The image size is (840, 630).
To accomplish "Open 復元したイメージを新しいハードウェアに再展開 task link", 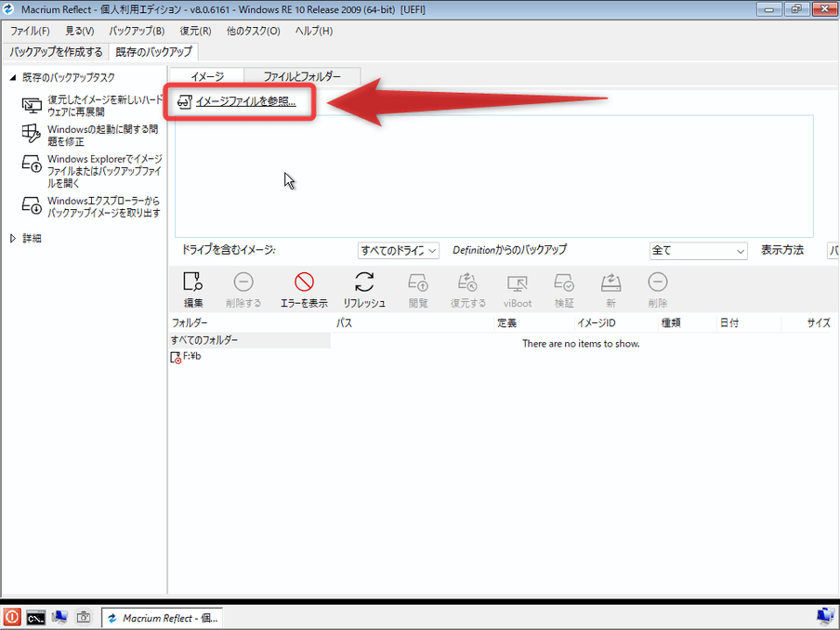I will coord(104,106).
